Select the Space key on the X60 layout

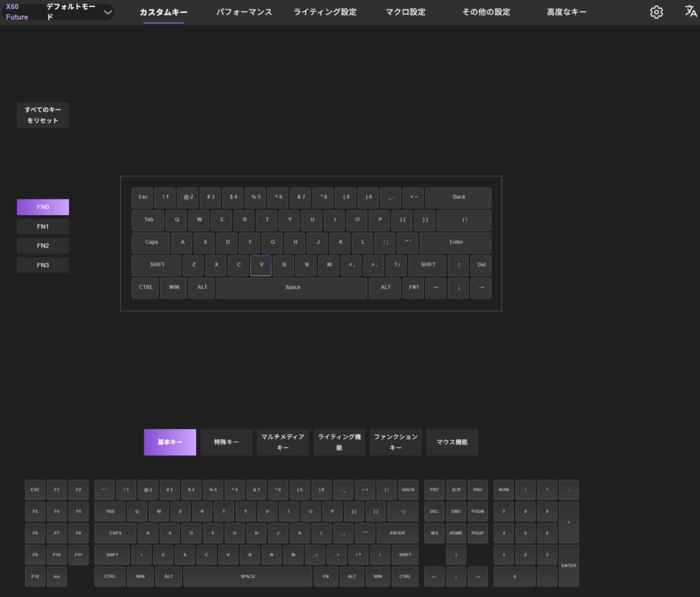[293, 288]
